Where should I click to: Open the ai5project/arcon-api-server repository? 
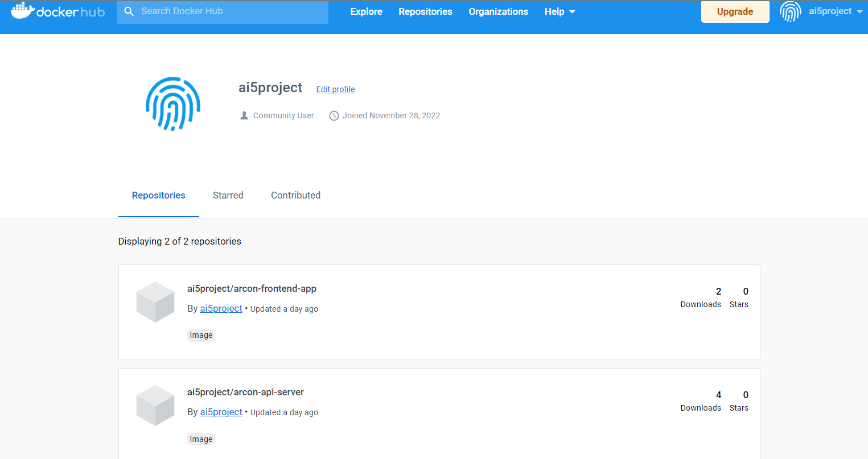[245, 392]
